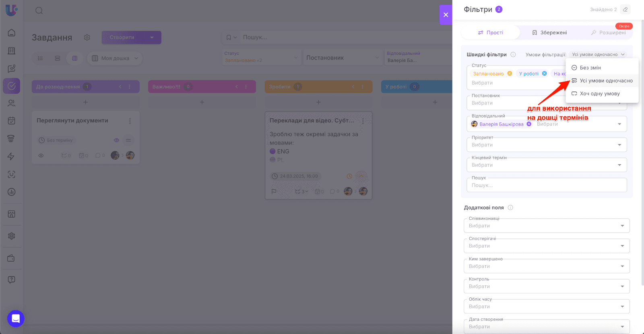Expand the Ким завершено field dropdown

(622, 266)
